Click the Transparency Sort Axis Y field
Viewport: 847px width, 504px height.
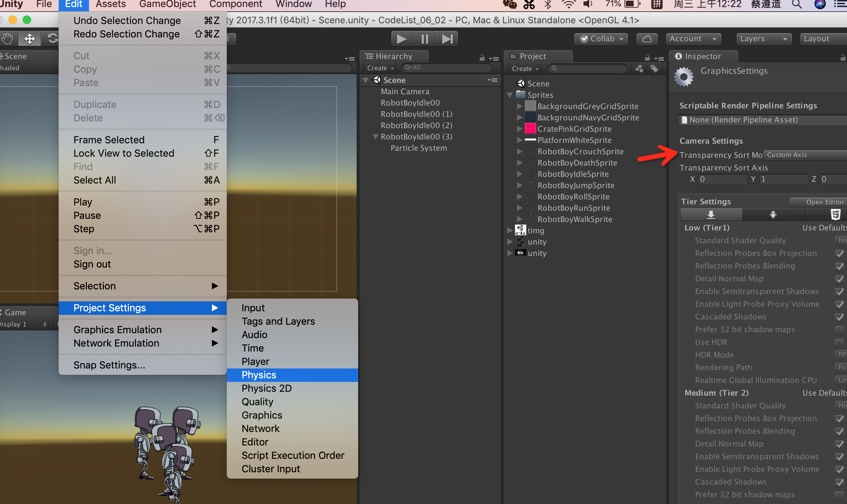point(783,179)
